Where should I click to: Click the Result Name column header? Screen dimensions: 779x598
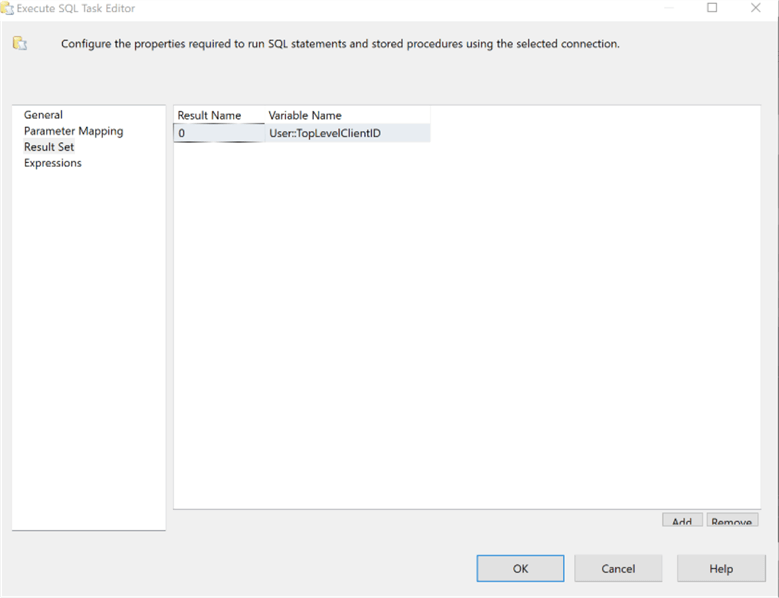click(x=209, y=115)
